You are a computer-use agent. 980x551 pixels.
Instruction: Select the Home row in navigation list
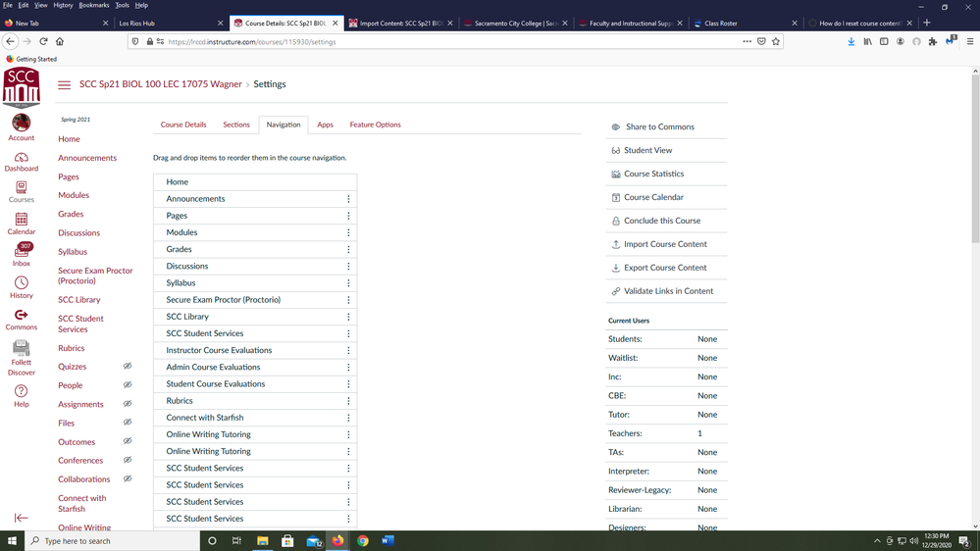(x=255, y=181)
